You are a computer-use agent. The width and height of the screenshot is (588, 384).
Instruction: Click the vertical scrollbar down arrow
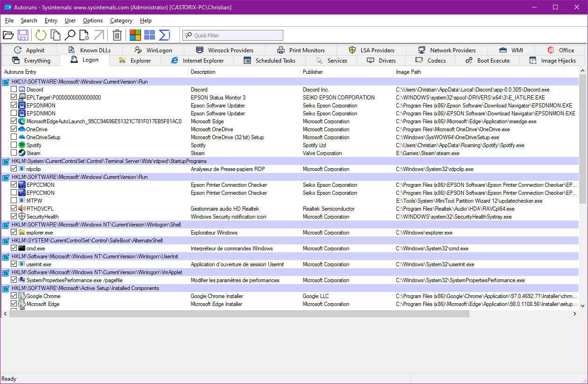pyautogui.click(x=582, y=306)
